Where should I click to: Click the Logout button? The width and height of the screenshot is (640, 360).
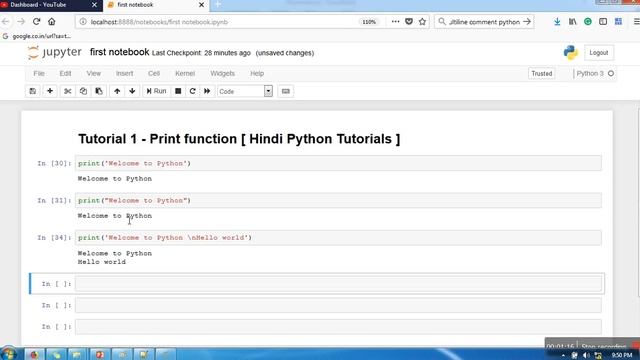click(599, 53)
